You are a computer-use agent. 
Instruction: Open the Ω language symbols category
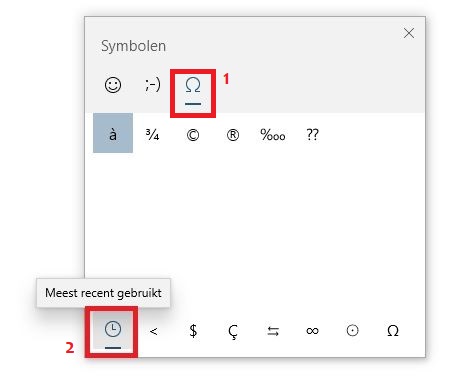coord(393,331)
